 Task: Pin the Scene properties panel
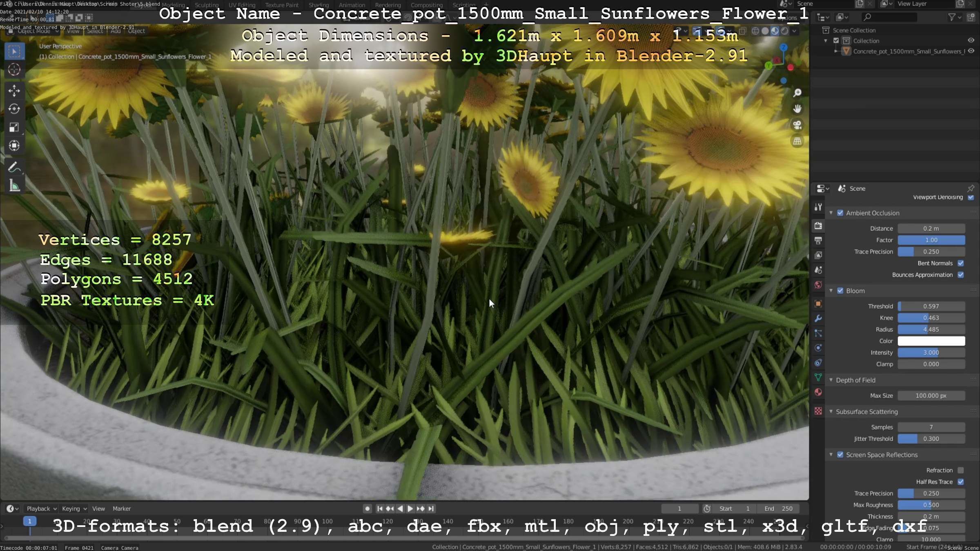coord(971,188)
